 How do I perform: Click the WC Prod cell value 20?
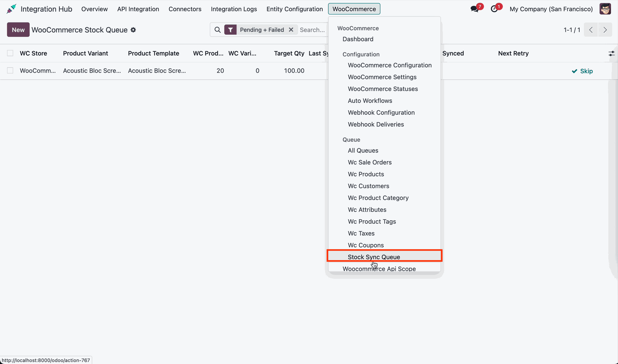tap(220, 71)
